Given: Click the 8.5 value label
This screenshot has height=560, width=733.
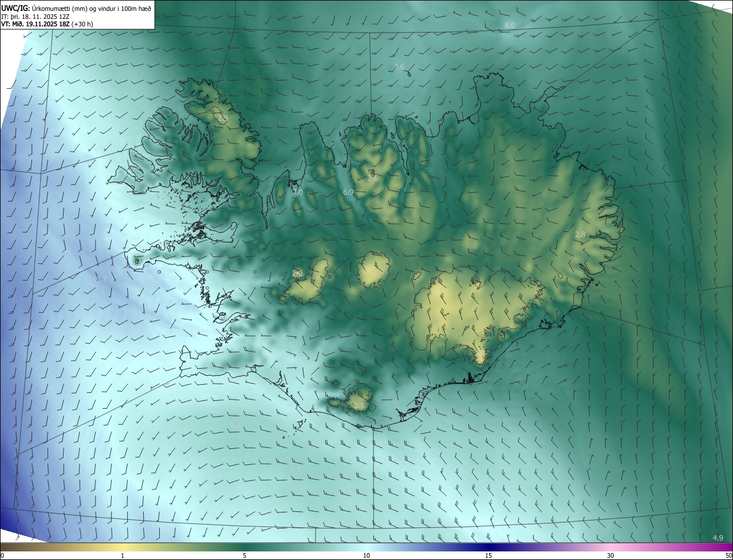Looking at the screenshot, I should coord(235,424).
